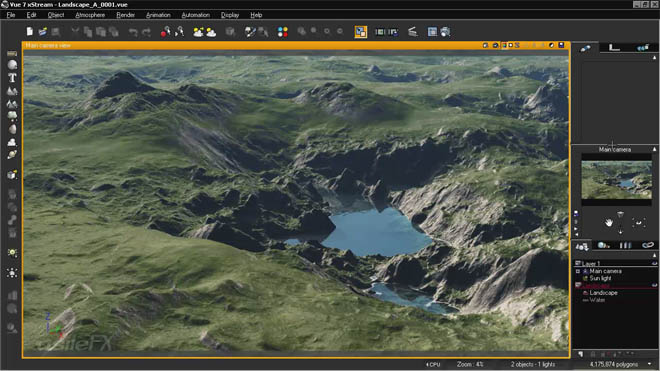Screen dimensions: 660x371
Task: Open the Edit menu
Action: (32, 15)
